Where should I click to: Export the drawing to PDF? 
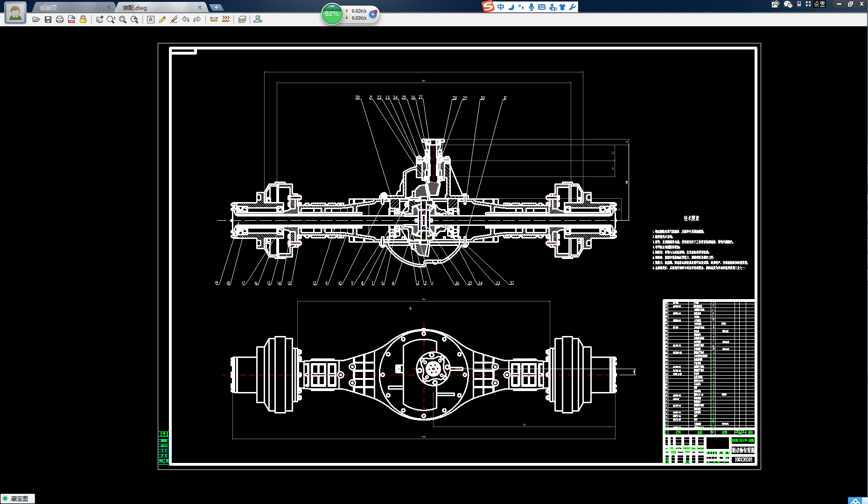pos(71,20)
